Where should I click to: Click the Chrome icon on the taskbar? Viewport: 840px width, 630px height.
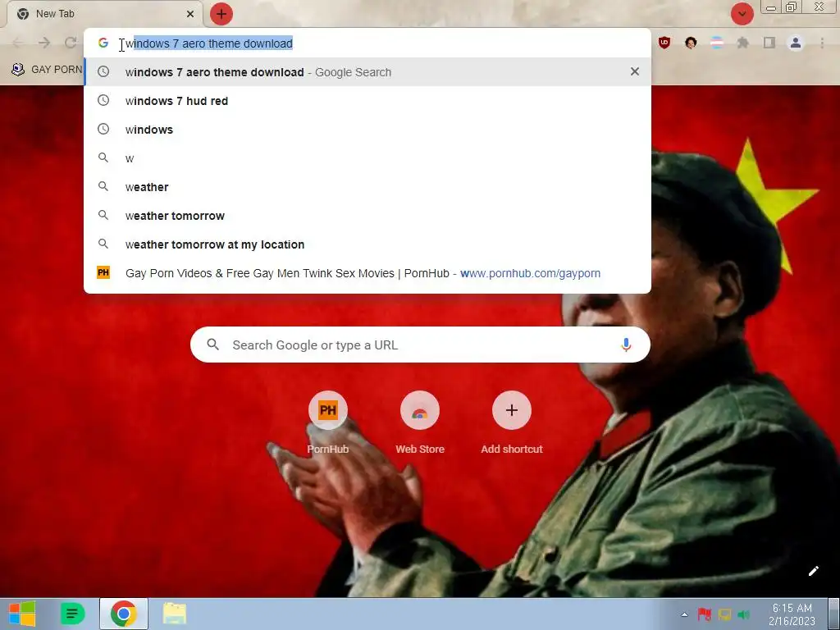click(x=124, y=614)
